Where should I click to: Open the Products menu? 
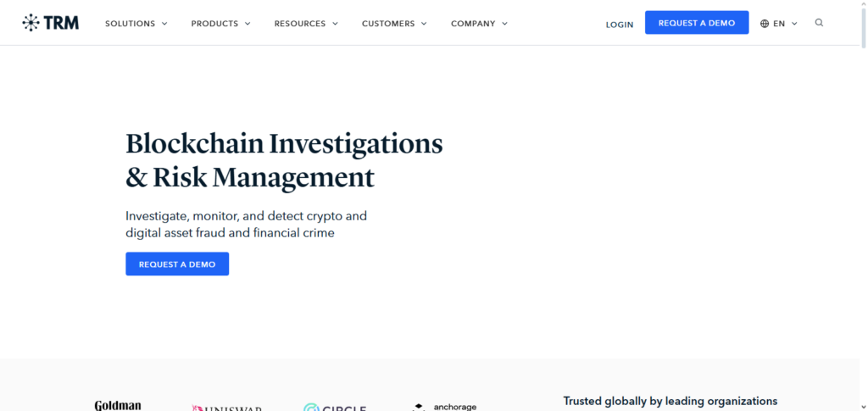221,24
